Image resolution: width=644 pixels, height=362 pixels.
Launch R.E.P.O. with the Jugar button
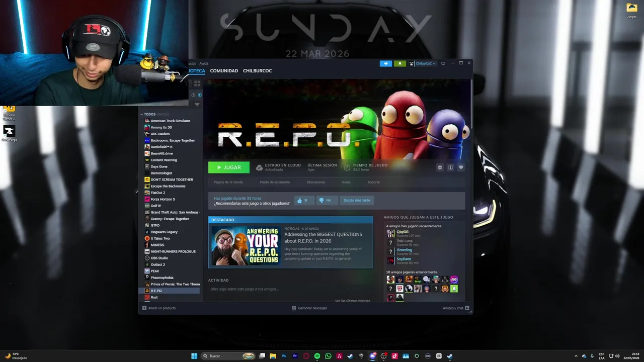click(x=229, y=167)
